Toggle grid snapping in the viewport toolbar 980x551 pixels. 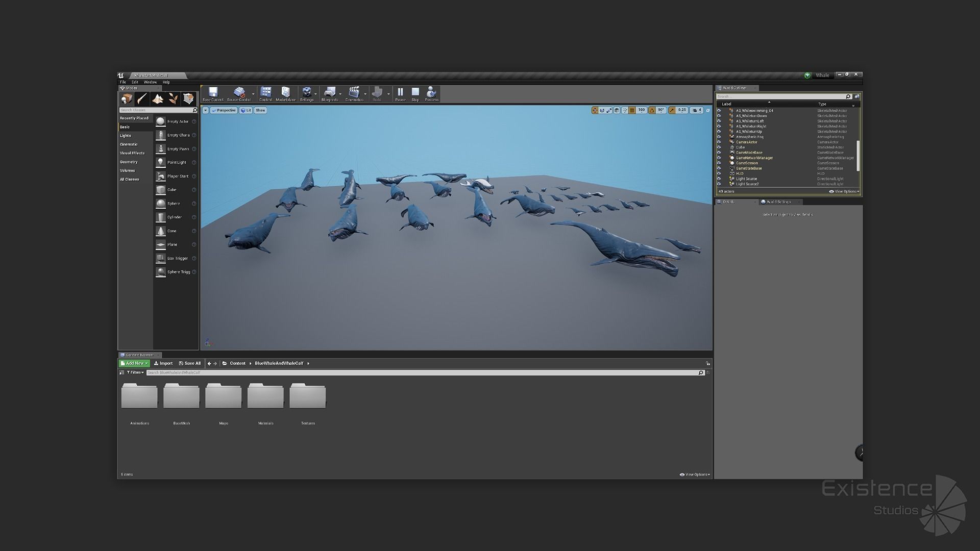[x=632, y=110]
